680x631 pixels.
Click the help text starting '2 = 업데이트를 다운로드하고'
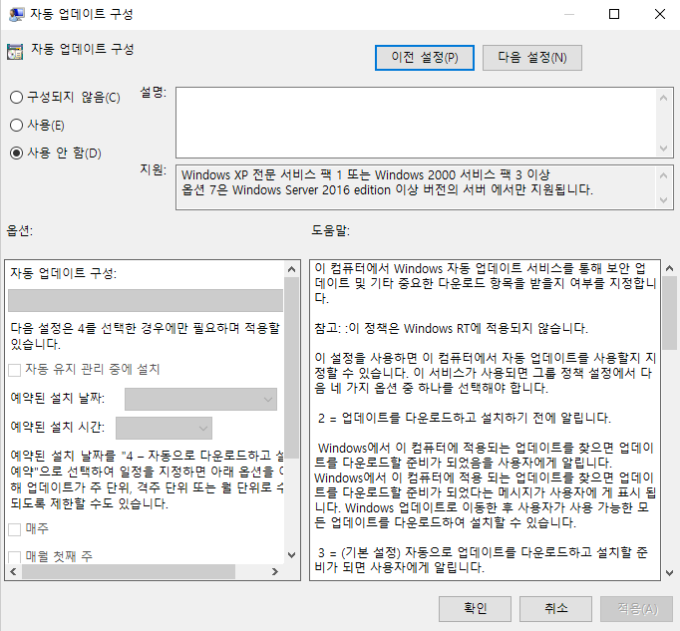[x=464, y=418]
